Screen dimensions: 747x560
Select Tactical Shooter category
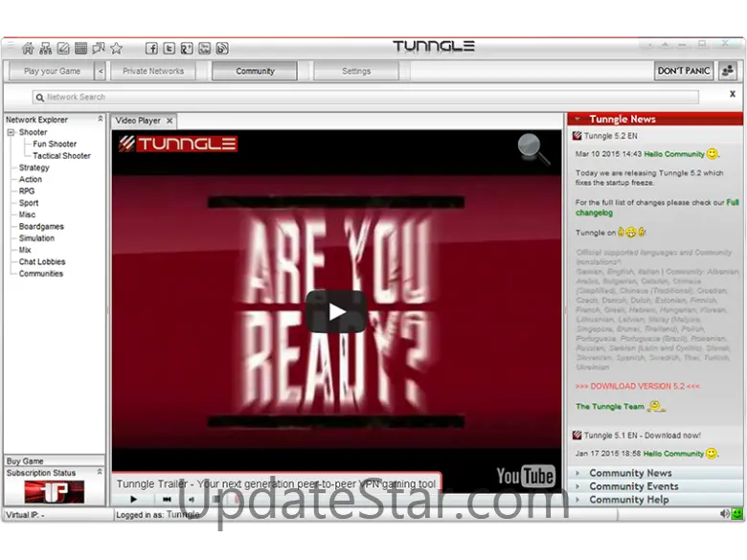pyautogui.click(x=61, y=156)
